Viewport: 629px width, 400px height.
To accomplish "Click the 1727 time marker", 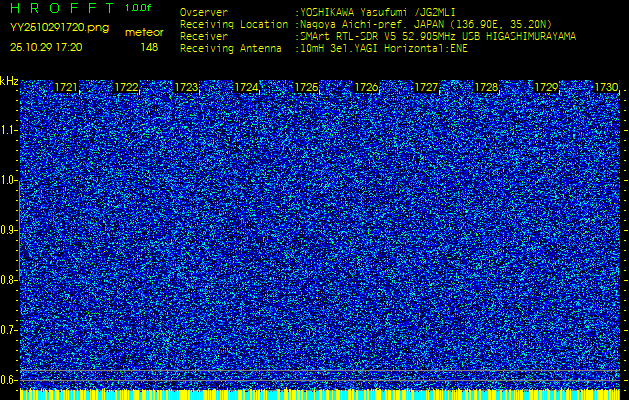I will 426,87.
